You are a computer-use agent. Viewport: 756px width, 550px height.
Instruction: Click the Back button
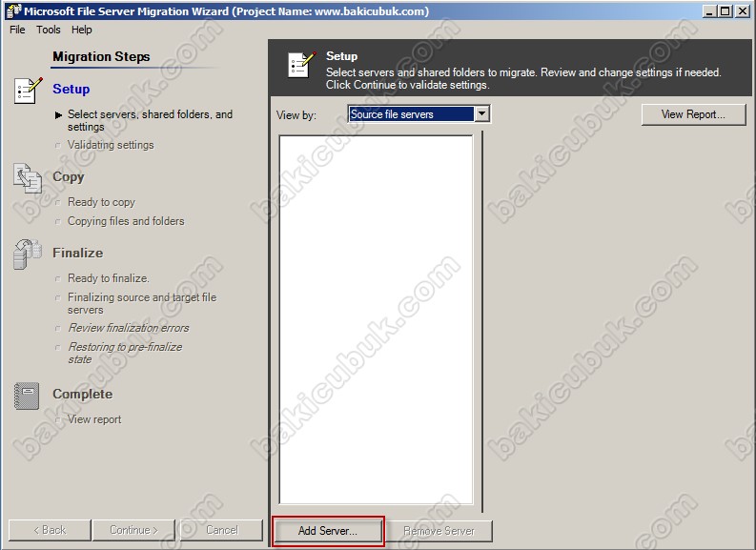[x=50, y=530]
